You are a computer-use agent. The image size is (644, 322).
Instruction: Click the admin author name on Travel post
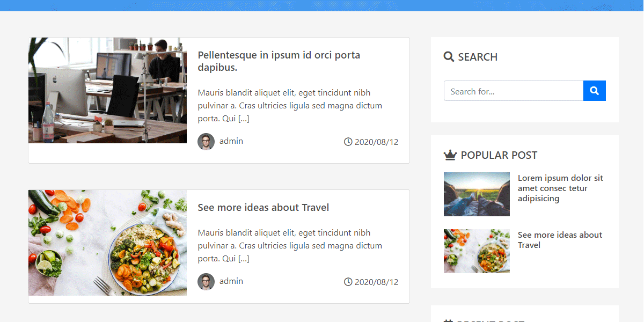pos(231,281)
